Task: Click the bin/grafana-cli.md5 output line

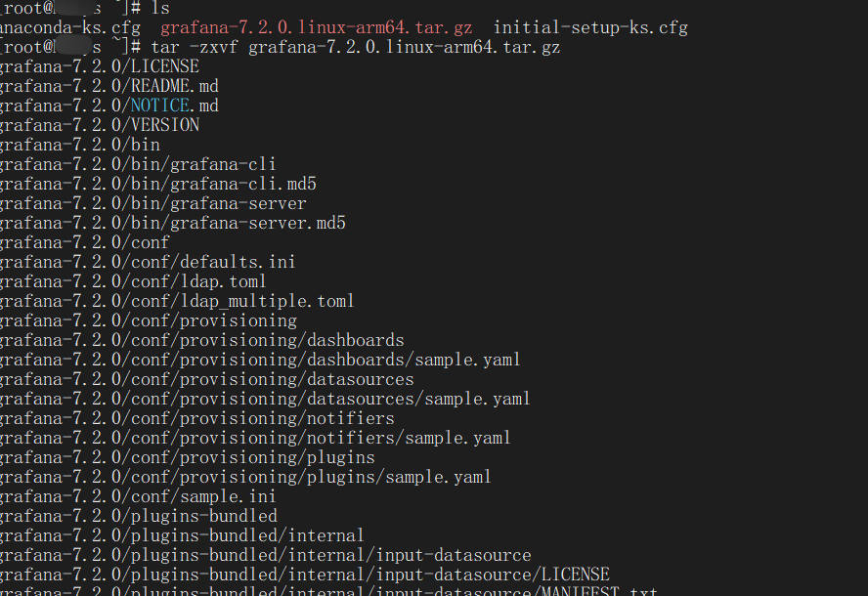Action: click(156, 184)
